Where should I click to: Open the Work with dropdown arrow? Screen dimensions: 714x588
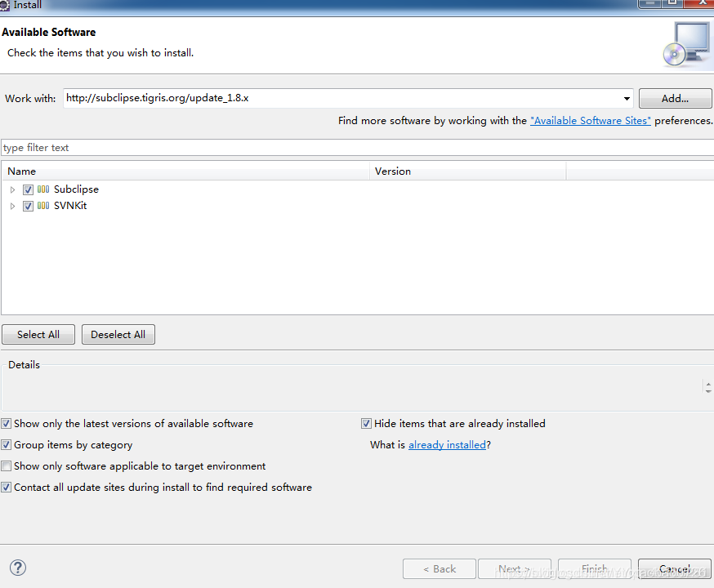coord(627,99)
